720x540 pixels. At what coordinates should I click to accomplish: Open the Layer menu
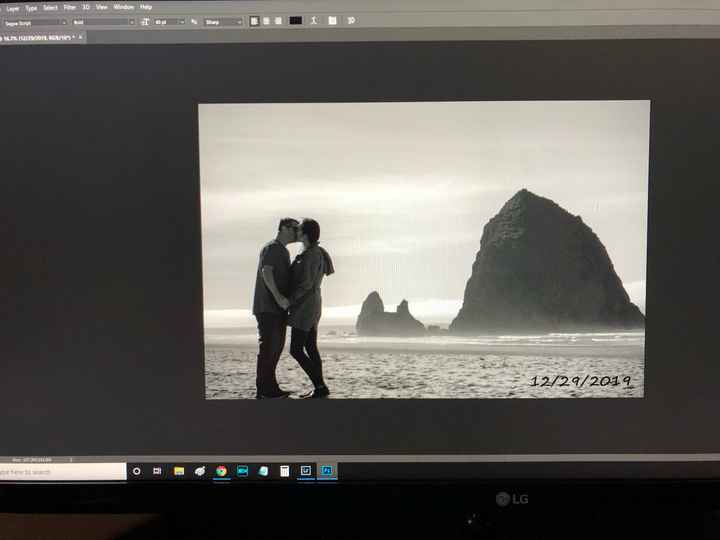click(13, 9)
